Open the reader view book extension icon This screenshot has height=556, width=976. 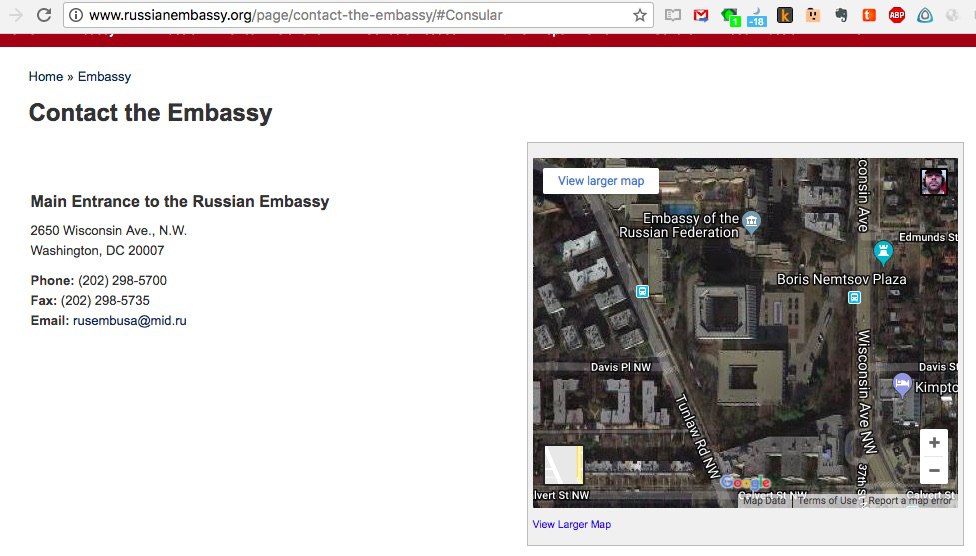click(x=673, y=16)
